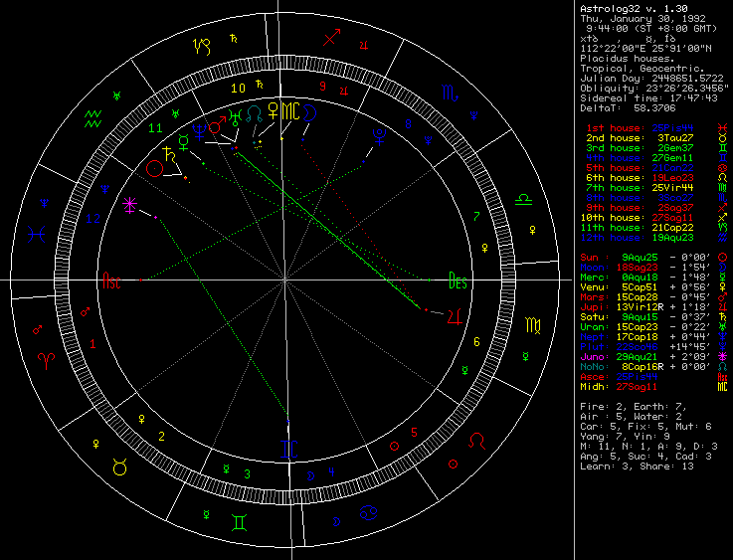733x560 pixels.
Task: Click the 'Jupi: 13Vir12R' position row
Action: [x=654, y=307]
